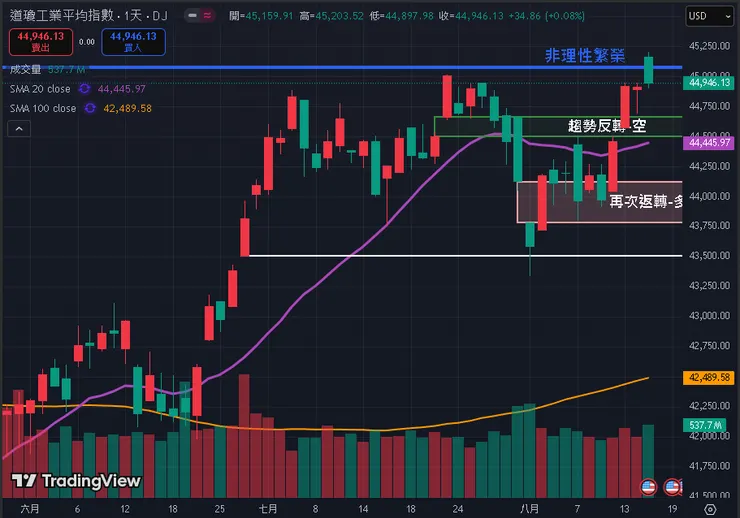Click the second US flag event marker beside date 19
Image resolution: width=740 pixels, height=518 pixels.
coord(673,487)
